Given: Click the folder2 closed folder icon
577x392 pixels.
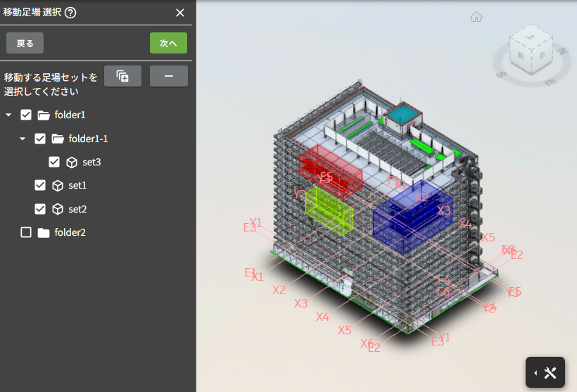Looking at the screenshot, I should [x=44, y=232].
